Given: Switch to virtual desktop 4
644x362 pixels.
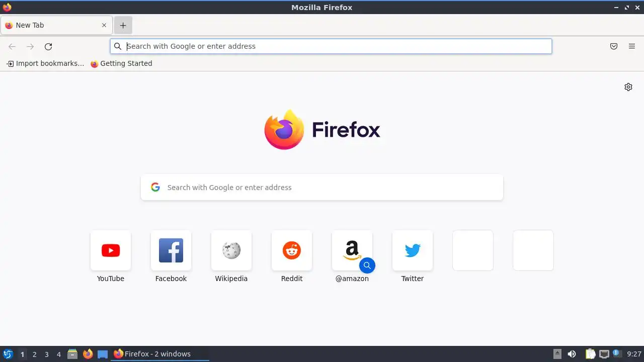Looking at the screenshot, I should click(x=58, y=354).
